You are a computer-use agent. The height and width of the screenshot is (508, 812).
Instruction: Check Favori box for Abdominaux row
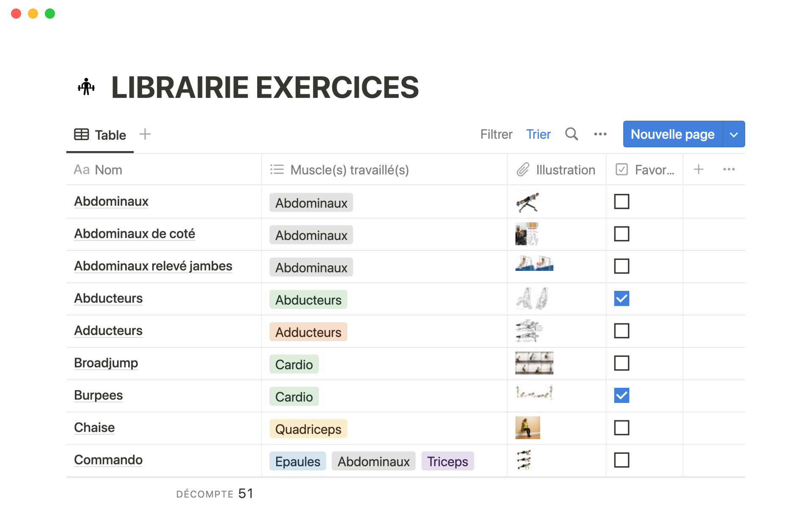(621, 202)
